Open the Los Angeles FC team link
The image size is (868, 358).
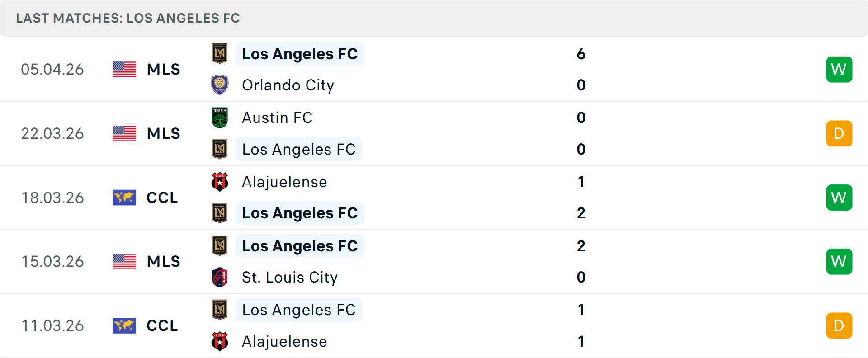tap(300, 54)
